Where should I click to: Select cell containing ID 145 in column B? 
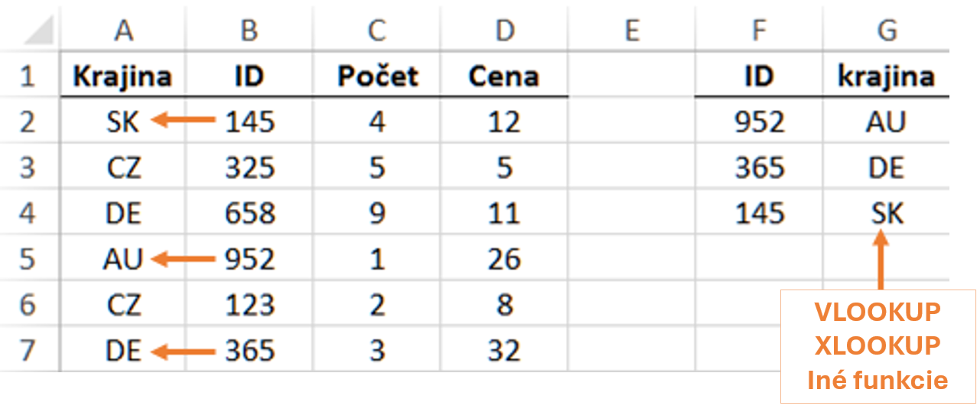point(249,122)
